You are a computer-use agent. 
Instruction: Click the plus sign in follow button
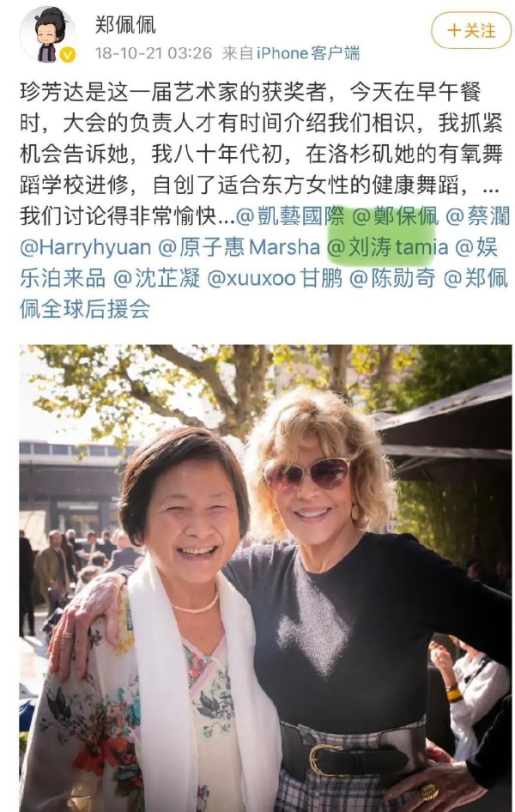pyautogui.click(x=454, y=31)
